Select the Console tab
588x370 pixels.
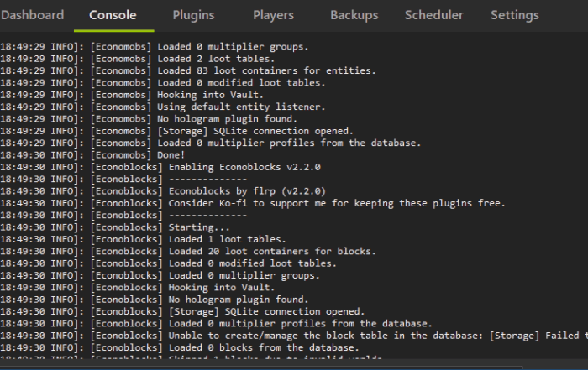113,15
